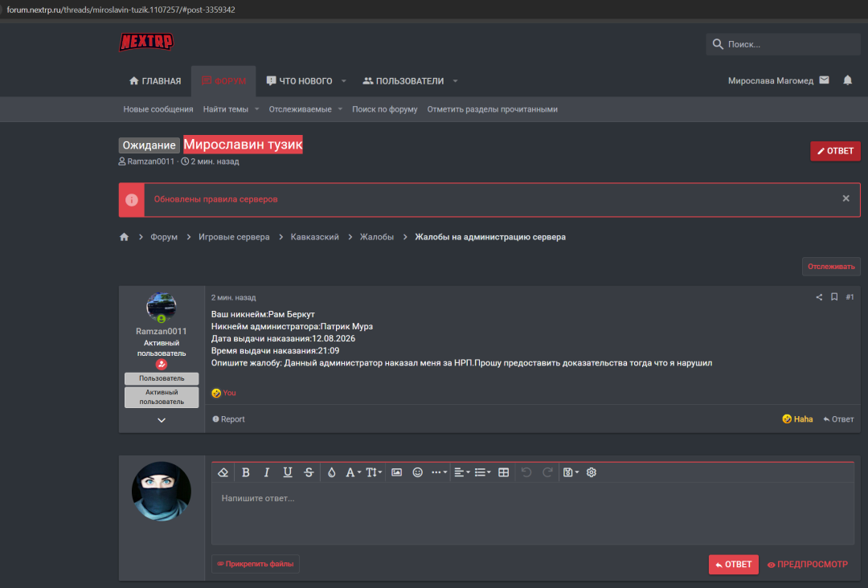
Task: Click the redo icon in editor
Action: click(x=547, y=472)
